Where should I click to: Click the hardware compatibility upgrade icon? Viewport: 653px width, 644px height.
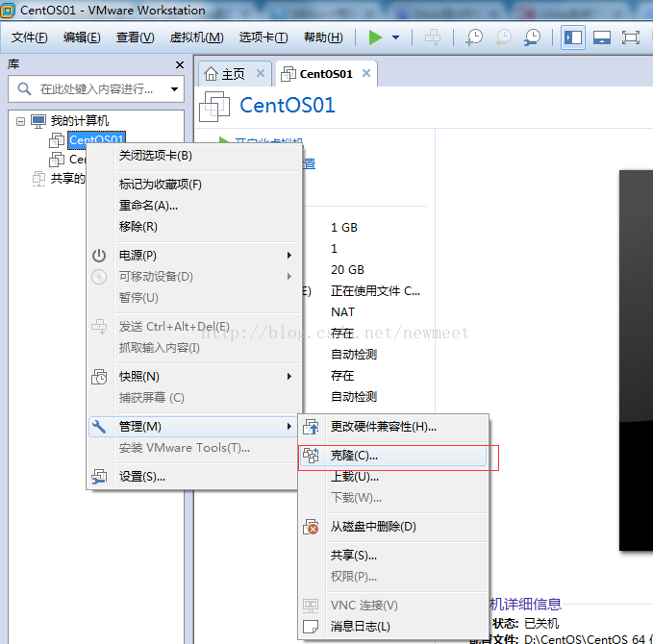click(x=311, y=427)
